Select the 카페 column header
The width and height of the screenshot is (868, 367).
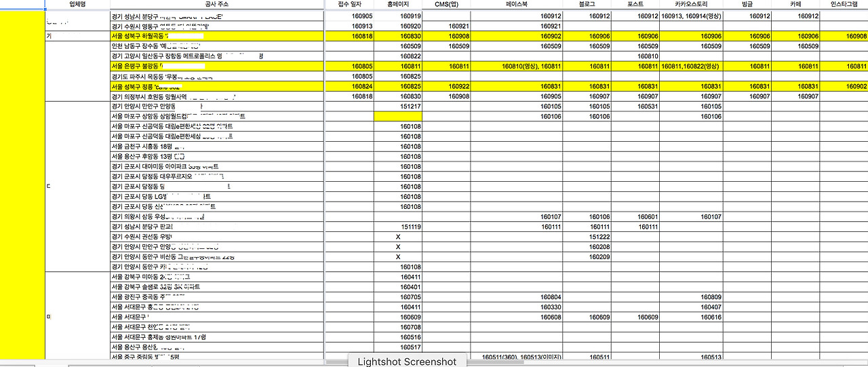pyautogui.click(x=795, y=4)
